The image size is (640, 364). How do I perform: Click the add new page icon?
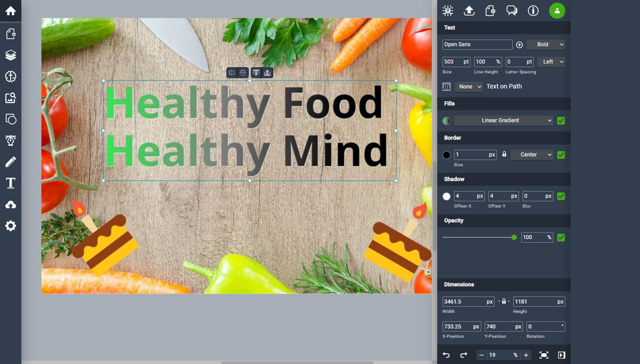491,11
